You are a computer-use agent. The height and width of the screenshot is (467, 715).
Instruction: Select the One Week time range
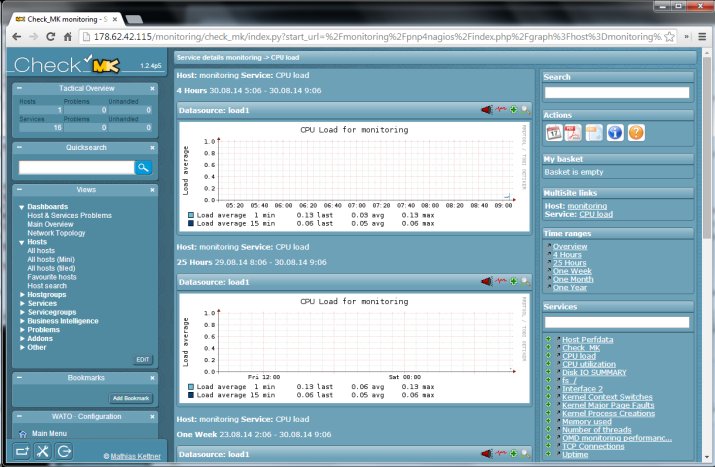(572, 271)
